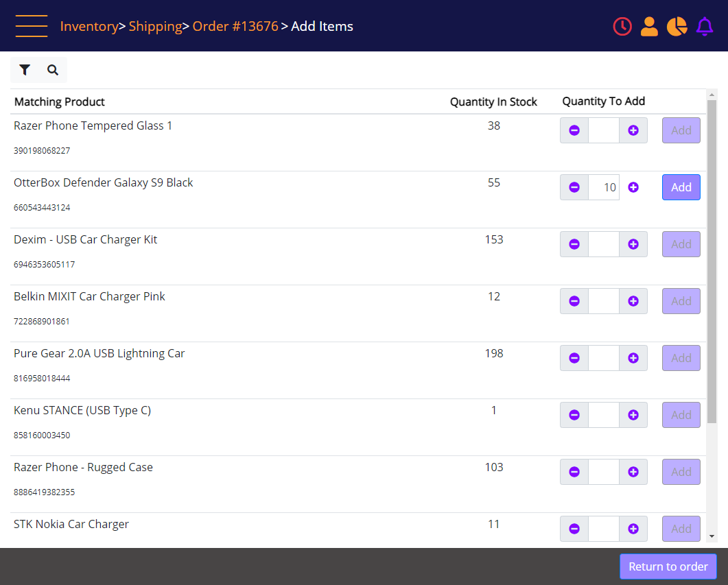Click the scrollbar down arrow
The image size is (728, 585).
(712, 536)
